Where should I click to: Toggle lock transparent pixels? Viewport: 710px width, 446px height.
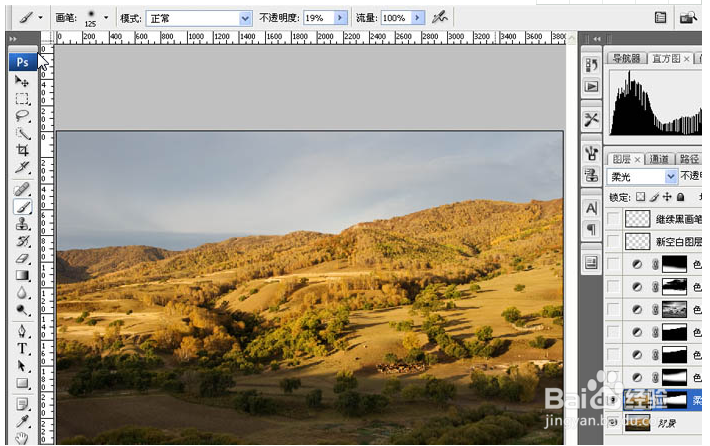click(x=640, y=197)
